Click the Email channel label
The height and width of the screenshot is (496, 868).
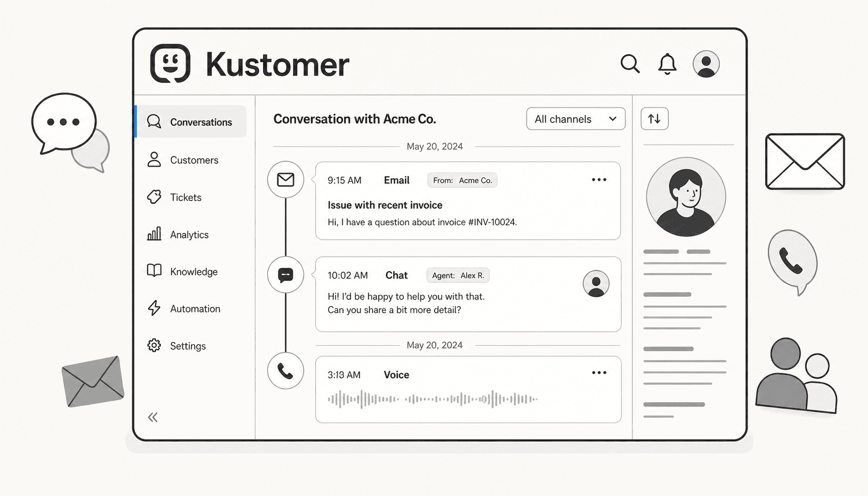tap(396, 180)
